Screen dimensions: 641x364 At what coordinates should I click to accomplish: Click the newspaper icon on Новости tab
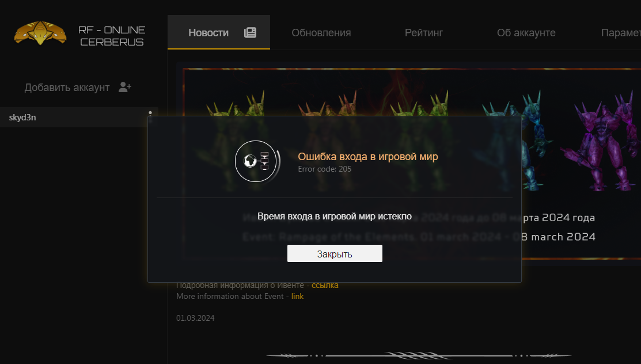point(250,33)
